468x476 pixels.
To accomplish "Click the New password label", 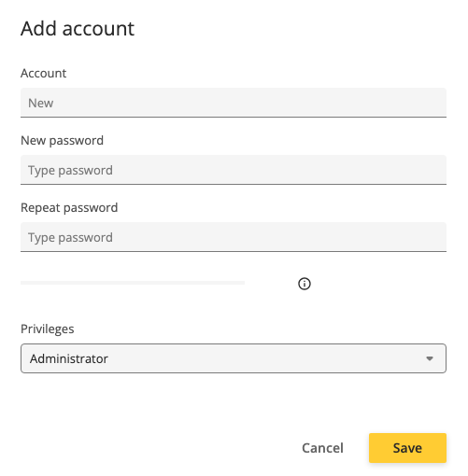I will tap(62, 141).
